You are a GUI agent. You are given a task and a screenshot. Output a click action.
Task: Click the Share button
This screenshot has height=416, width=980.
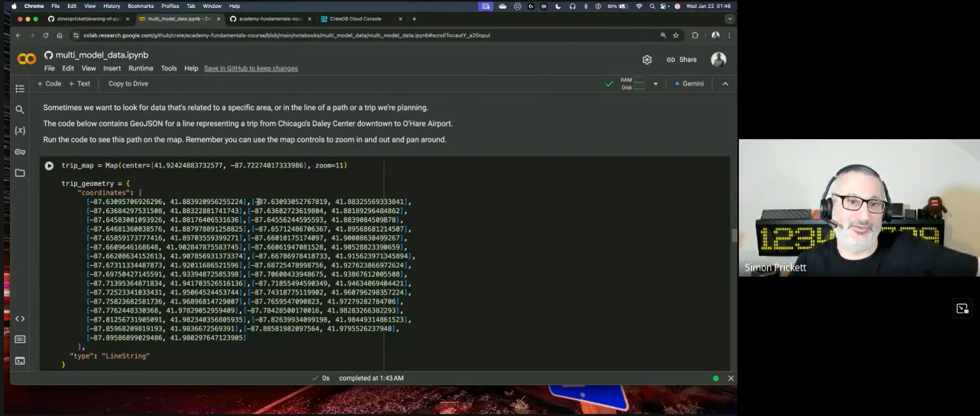[x=682, y=59]
